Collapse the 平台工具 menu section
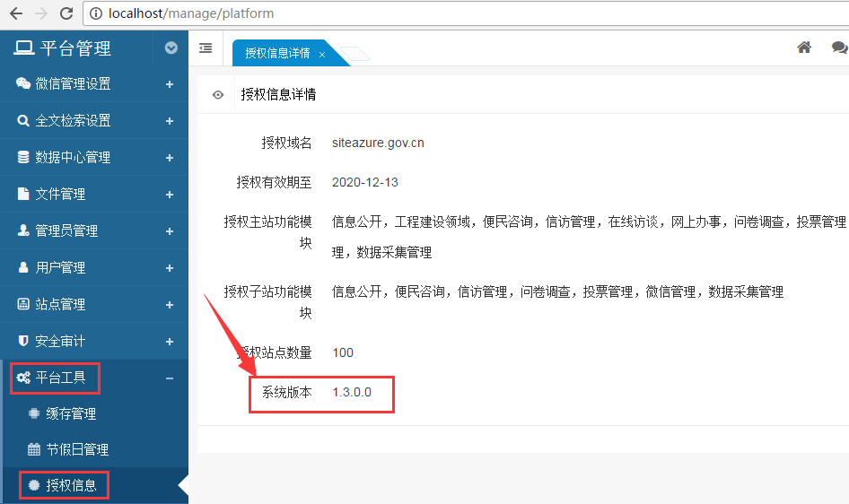Image resolution: width=849 pixels, height=504 pixels. point(170,378)
